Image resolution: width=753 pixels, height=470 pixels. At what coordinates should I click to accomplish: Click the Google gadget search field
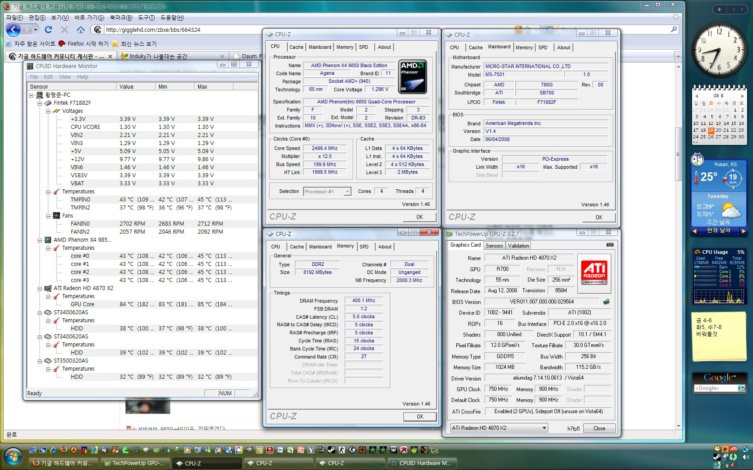[716, 388]
